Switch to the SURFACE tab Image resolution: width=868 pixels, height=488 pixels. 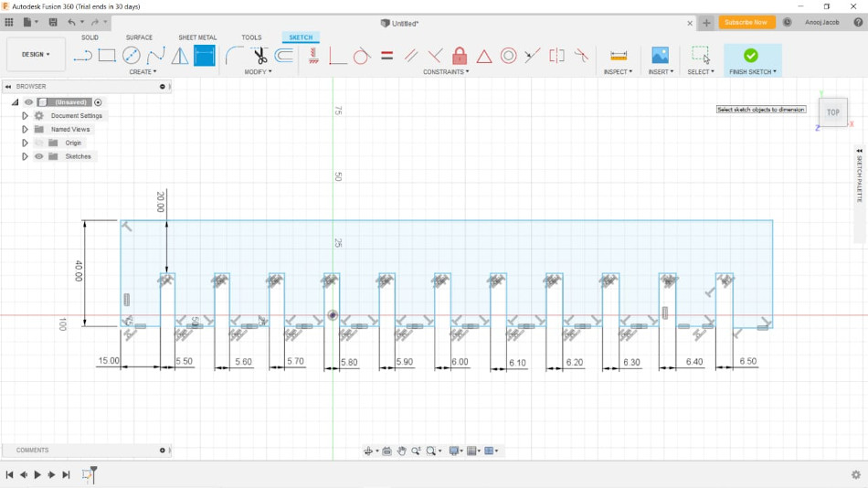(x=139, y=37)
